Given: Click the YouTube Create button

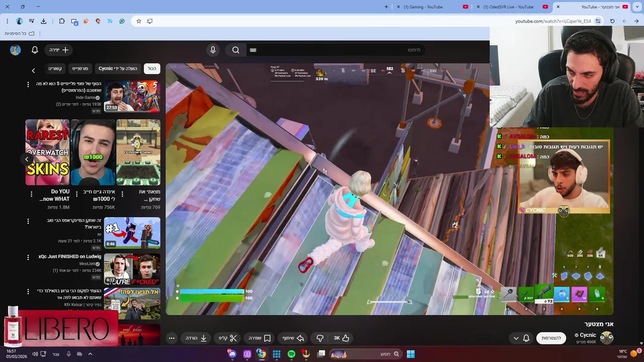Looking at the screenshot, I should [59, 50].
